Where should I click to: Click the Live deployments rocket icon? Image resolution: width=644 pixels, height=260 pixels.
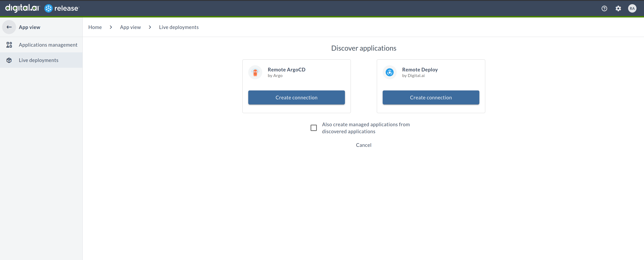pos(9,60)
